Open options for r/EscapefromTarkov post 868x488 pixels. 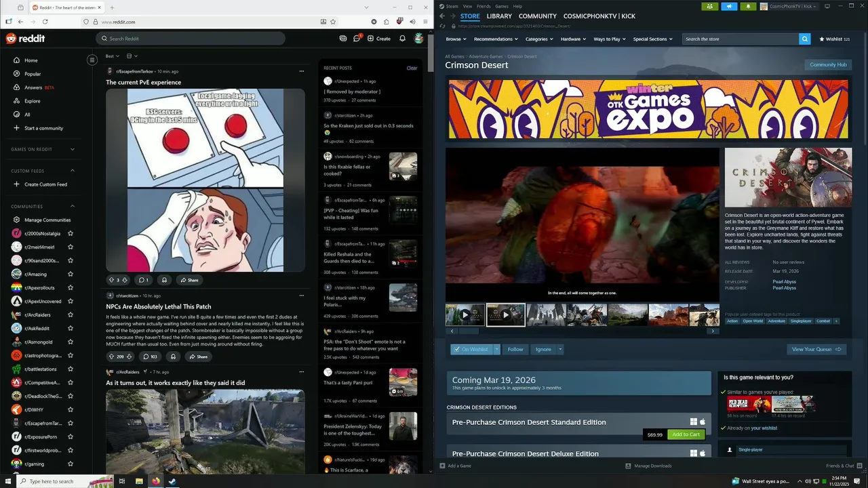coord(302,70)
